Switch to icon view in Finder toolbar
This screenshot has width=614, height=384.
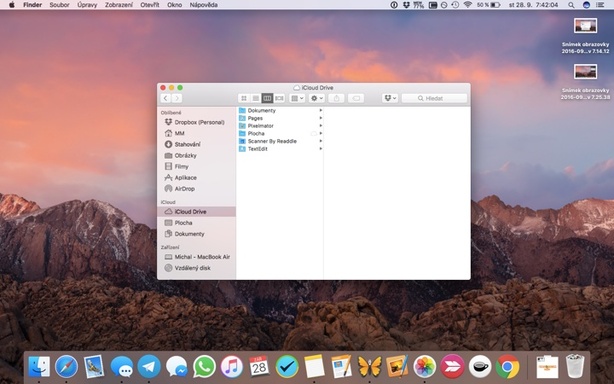point(244,98)
